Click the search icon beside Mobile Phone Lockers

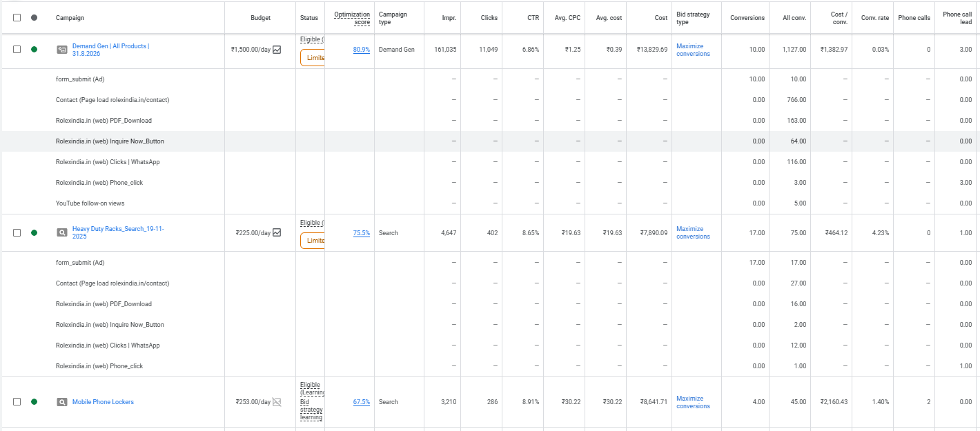click(x=61, y=402)
